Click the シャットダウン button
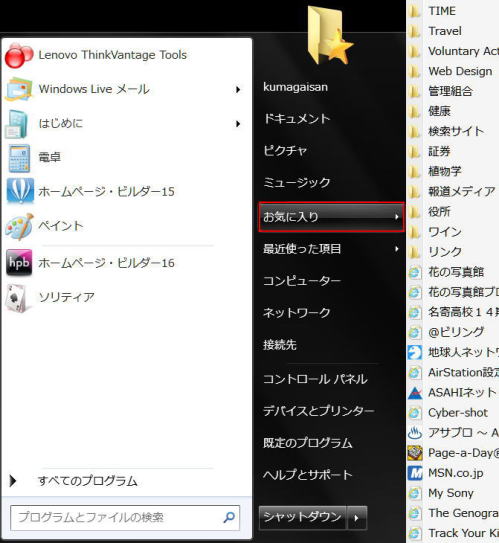Viewport: 499px width, 543px height. click(303, 518)
